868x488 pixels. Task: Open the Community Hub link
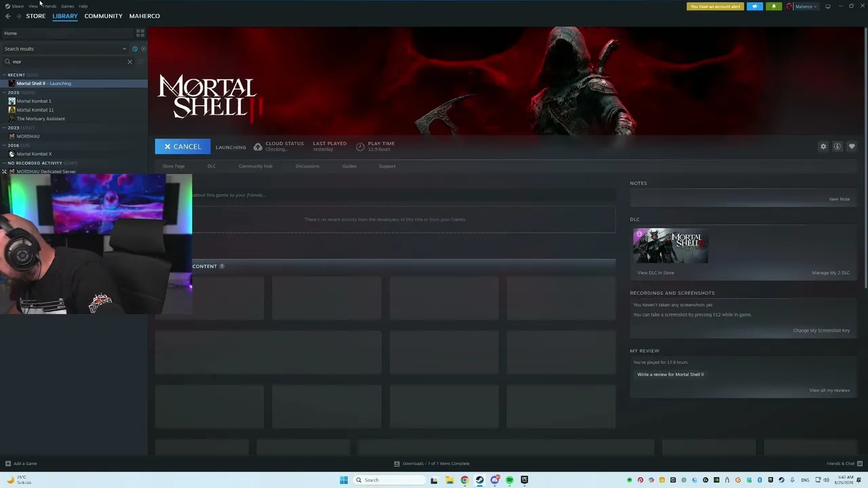tap(256, 166)
